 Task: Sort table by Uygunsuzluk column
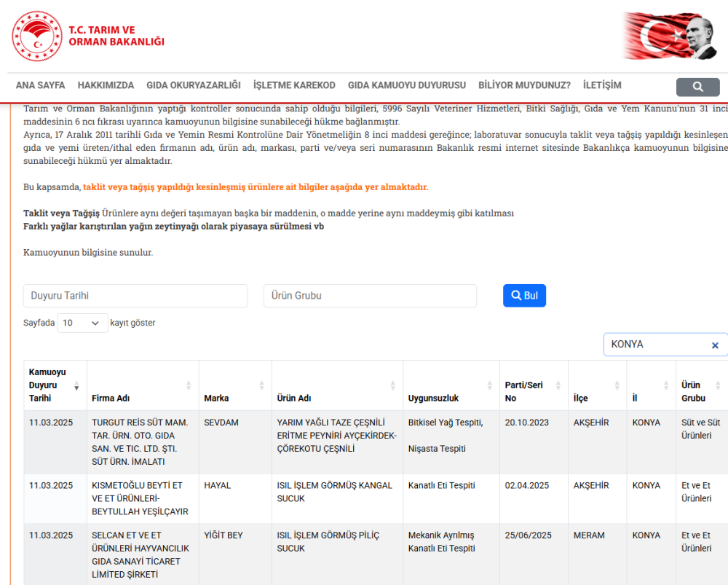coord(489,385)
